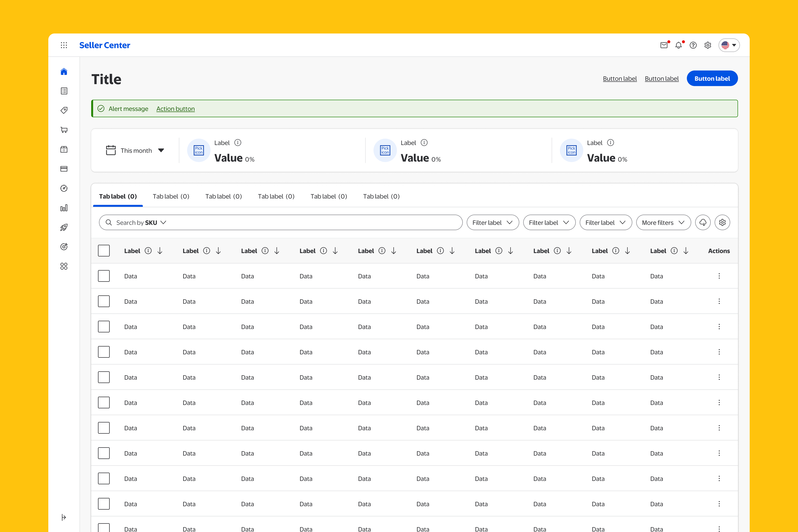This screenshot has height=532, width=798.
Task: Open table settings gear next to filters
Action: 722,223
